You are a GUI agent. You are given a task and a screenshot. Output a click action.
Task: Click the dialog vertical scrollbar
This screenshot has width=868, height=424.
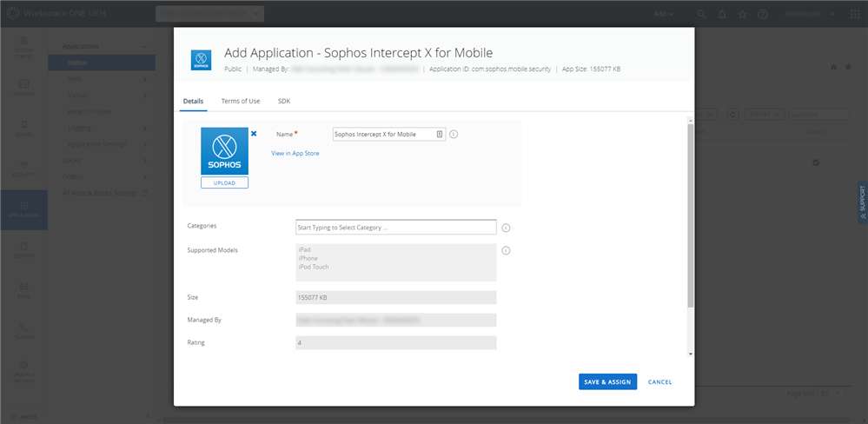(x=690, y=215)
